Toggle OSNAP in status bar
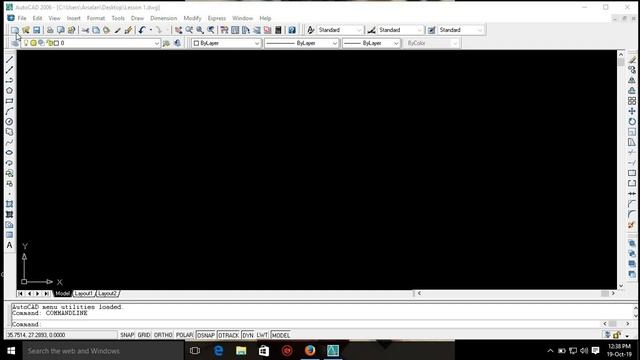The width and height of the screenshot is (640, 360). point(206,335)
